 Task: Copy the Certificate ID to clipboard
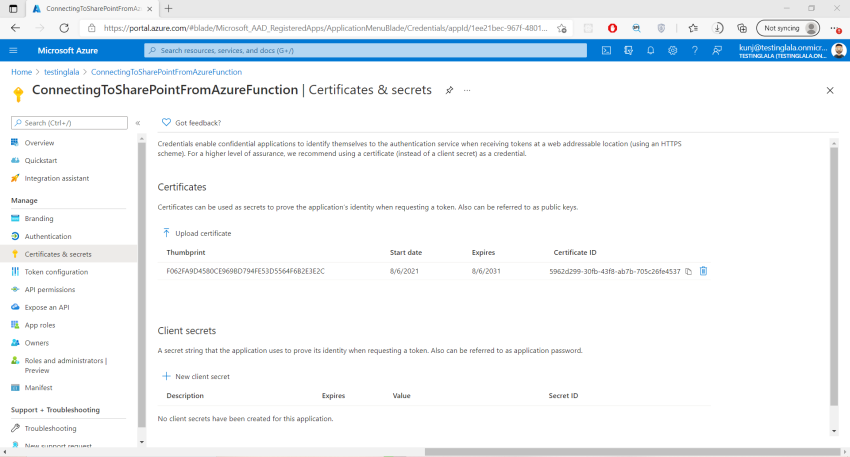coord(688,272)
